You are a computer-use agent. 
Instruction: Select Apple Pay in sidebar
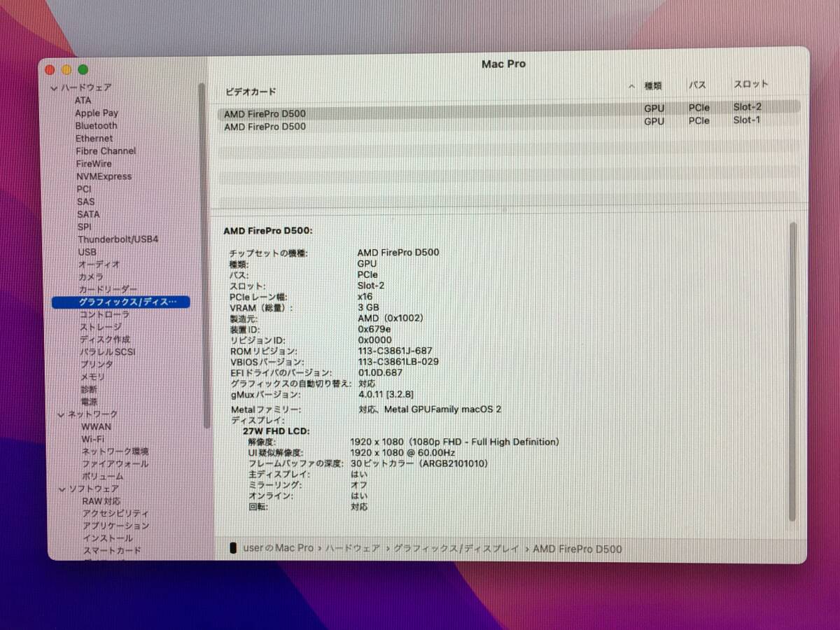[x=97, y=113]
